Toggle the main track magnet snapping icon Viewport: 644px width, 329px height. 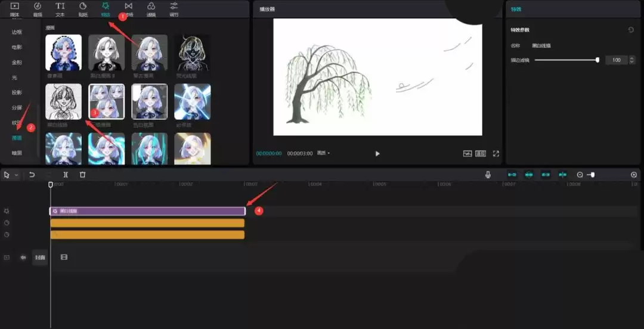point(512,175)
